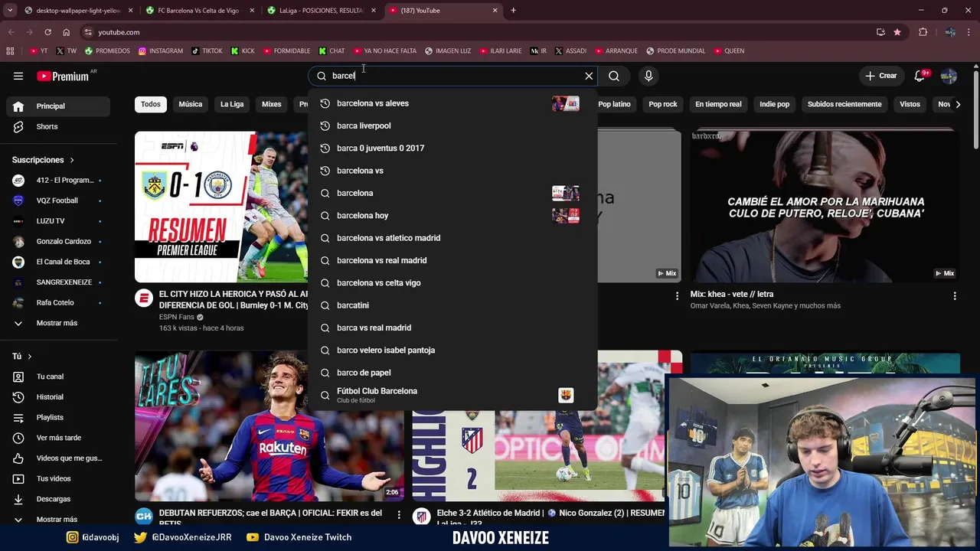This screenshot has width=980, height=551.
Task: Choose suggestion barca liverpool
Action: pyautogui.click(x=452, y=126)
